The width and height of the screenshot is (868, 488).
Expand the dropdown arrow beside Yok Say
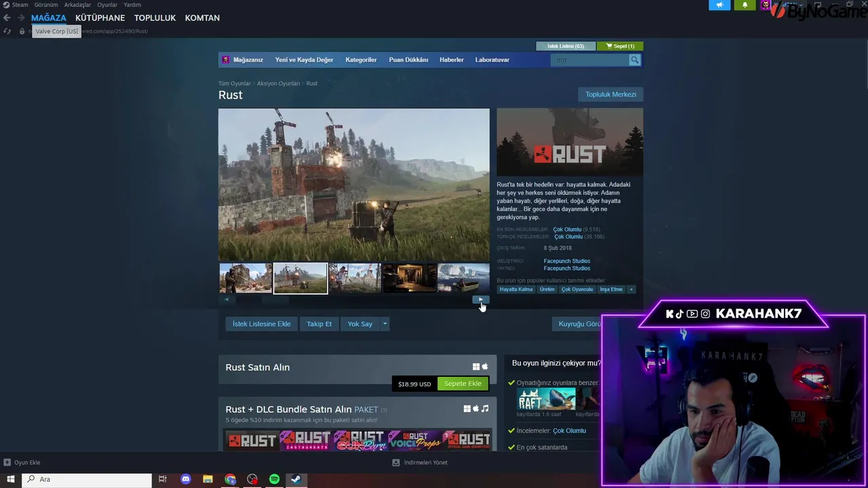384,324
